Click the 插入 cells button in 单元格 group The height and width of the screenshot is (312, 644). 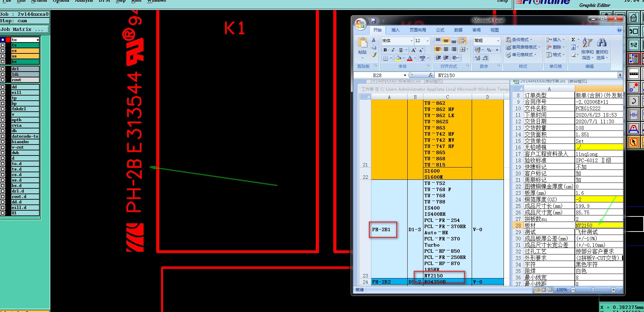point(555,40)
